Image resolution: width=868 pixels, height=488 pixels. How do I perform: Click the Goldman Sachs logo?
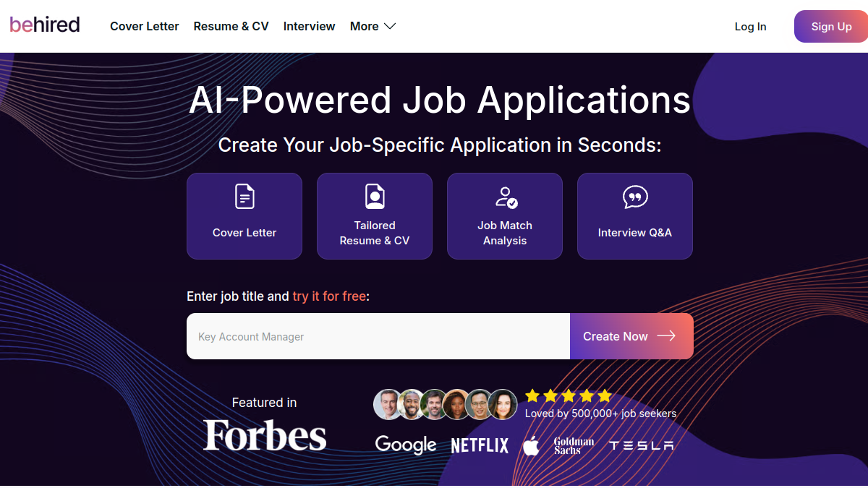[574, 445]
